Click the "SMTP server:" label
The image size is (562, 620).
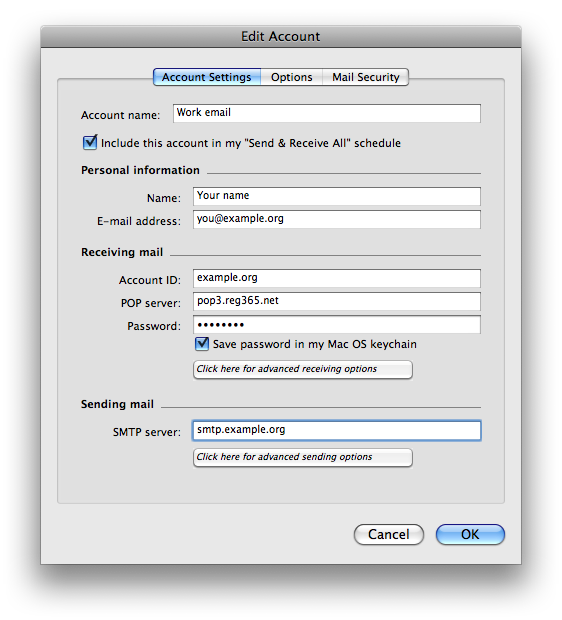click(x=147, y=432)
